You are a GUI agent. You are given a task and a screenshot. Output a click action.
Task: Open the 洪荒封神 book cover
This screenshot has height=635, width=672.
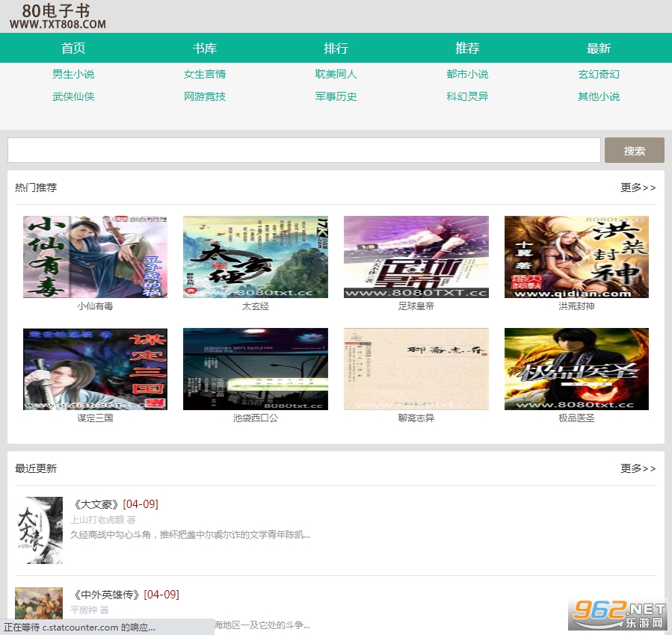click(576, 256)
